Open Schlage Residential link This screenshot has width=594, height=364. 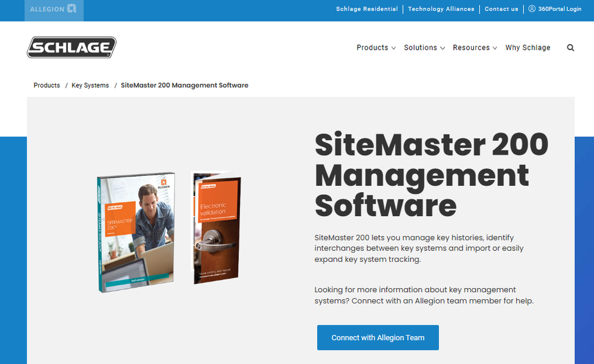[366, 9]
